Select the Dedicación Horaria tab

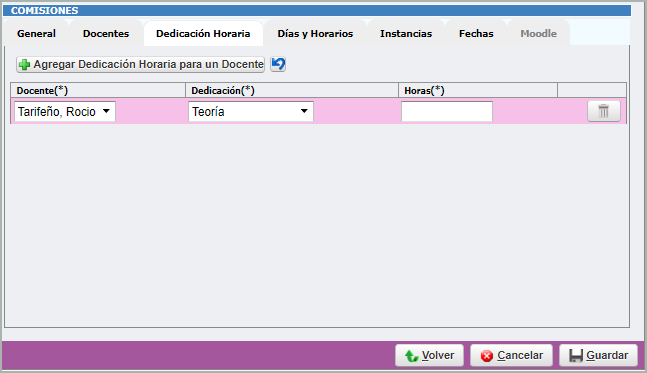[x=203, y=33]
